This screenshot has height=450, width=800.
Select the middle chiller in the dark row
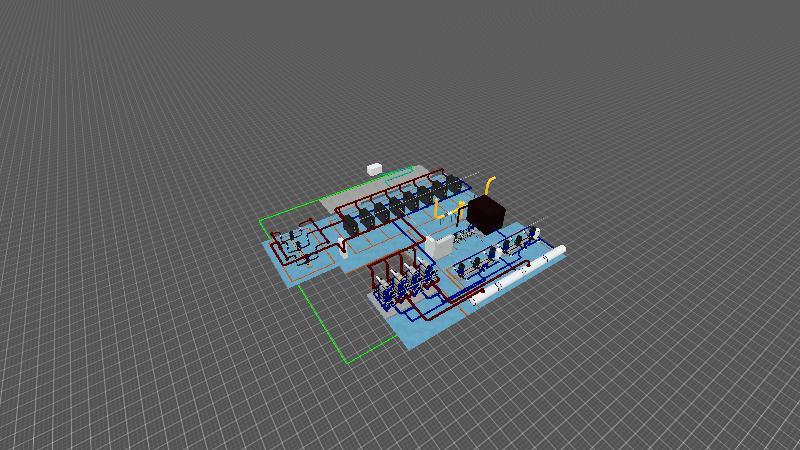tap(395, 207)
